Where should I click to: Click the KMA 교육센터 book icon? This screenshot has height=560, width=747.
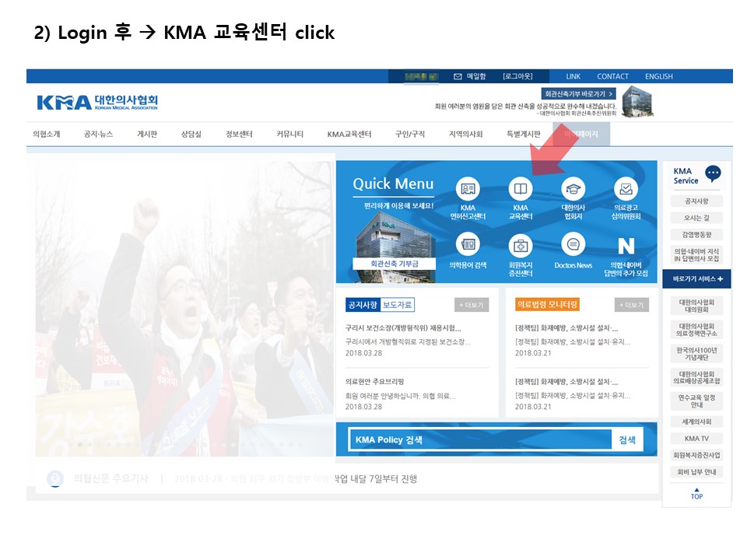[520, 189]
